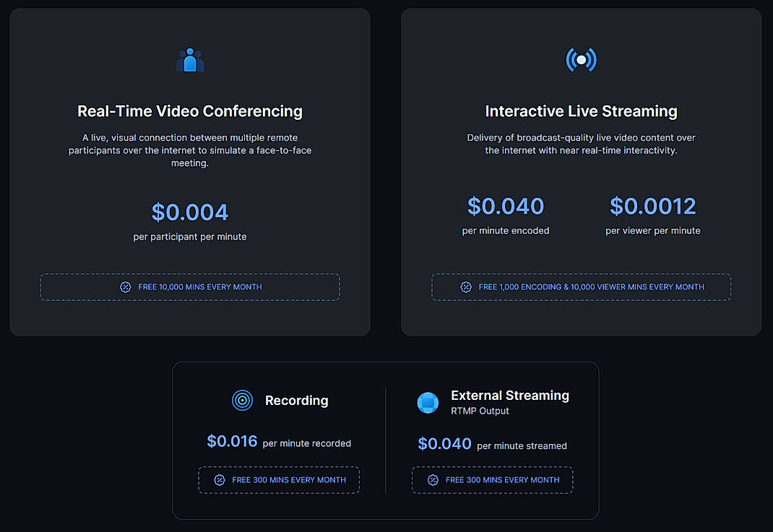Click the live streaming description paragraph
The width and height of the screenshot is (773, 532).
click(582, 144)
